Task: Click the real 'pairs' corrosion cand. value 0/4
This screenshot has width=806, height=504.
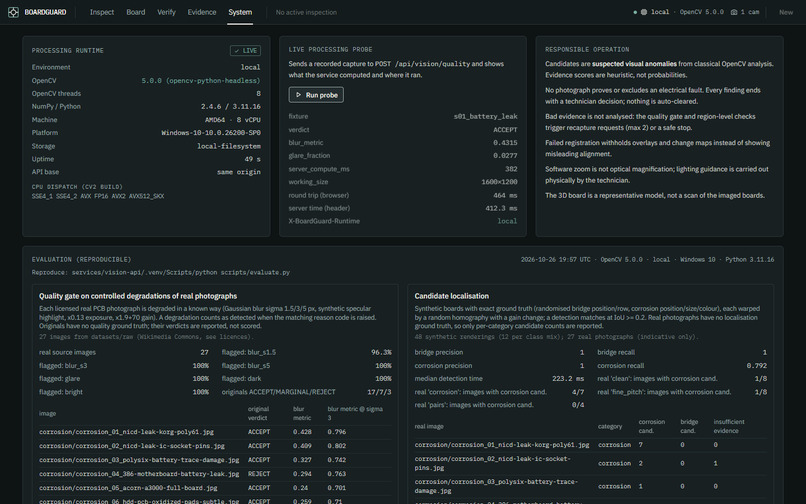Action: (x=578, y=405)
